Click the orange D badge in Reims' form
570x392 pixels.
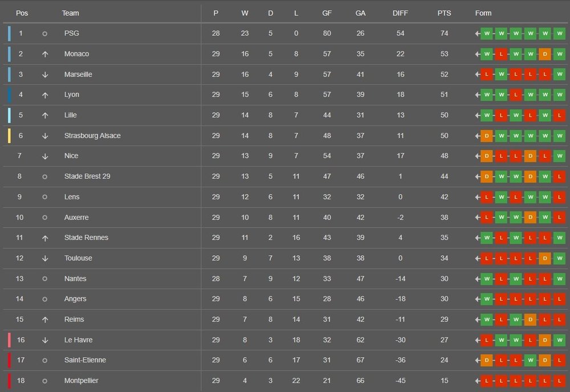(x=530, y=319)
